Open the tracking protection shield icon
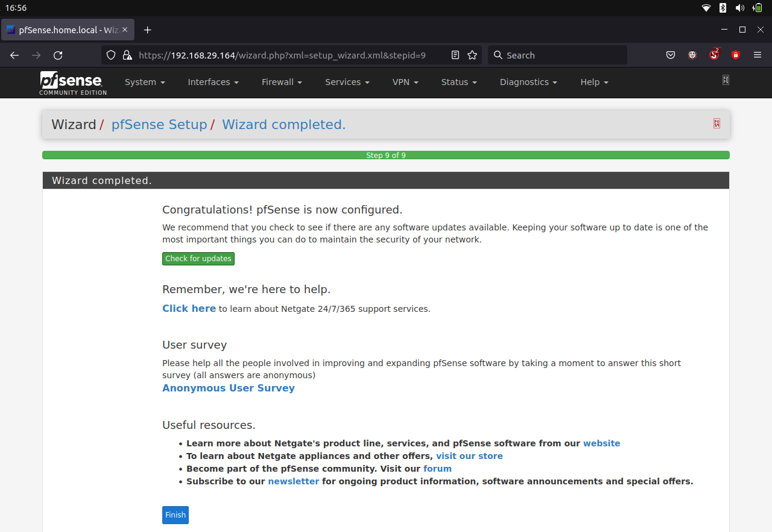The image size is (772, 532). click(x=111, y=55)
